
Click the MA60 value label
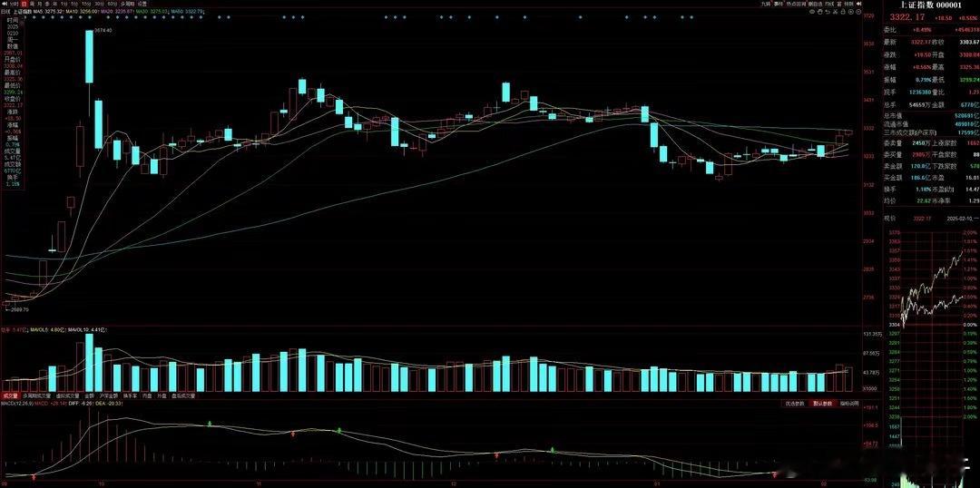click(186, 11)
